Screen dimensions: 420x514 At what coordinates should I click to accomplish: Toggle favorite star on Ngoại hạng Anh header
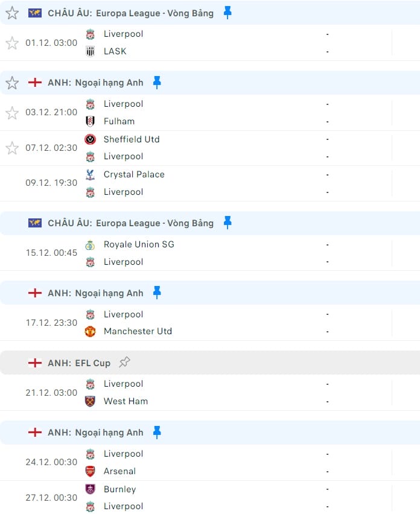[x=12, y=83]
